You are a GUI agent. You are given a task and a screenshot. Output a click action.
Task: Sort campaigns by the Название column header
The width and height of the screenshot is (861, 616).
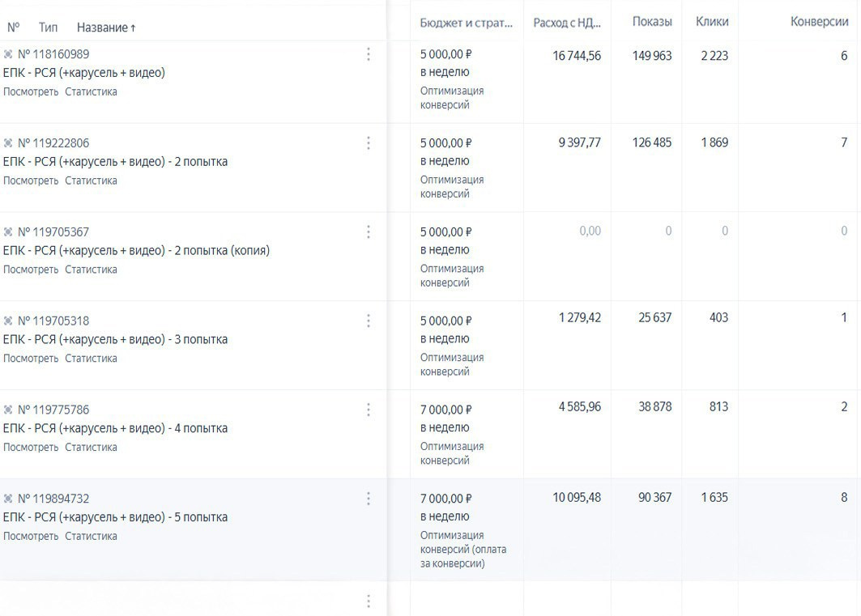point(105,28)
